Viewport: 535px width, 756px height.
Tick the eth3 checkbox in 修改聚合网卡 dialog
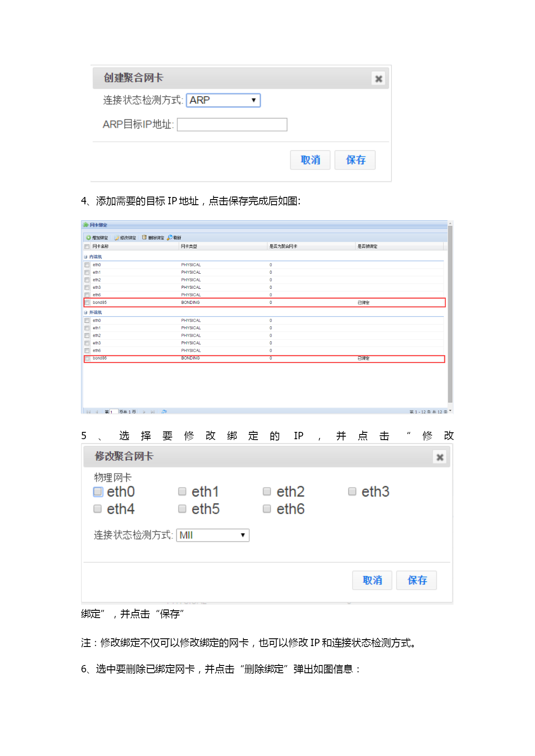[352, 492]
